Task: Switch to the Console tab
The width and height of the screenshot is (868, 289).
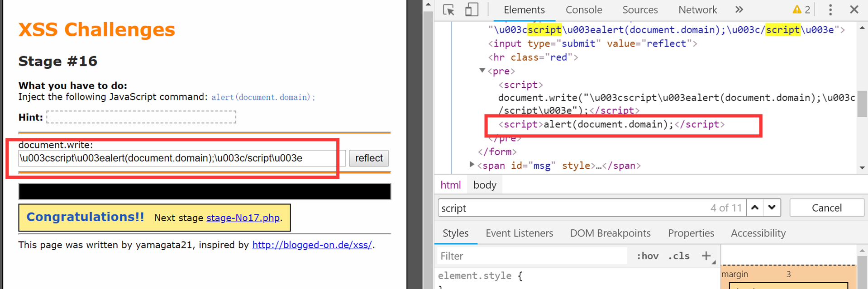Action: pos(584,9)
